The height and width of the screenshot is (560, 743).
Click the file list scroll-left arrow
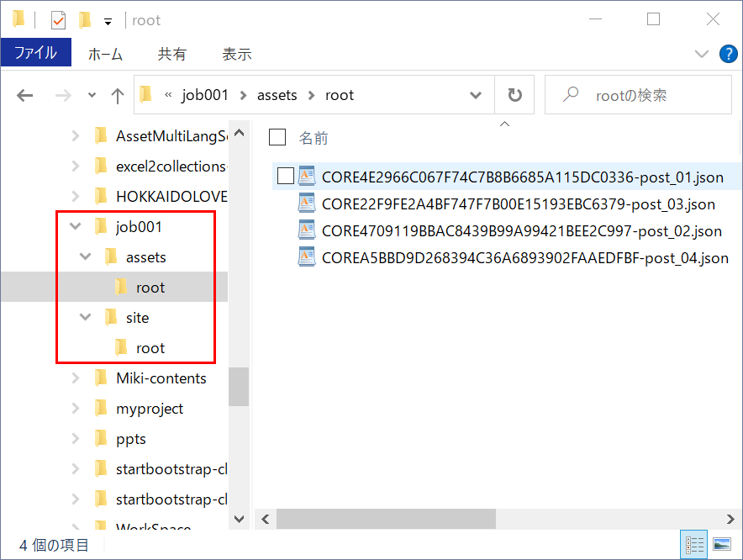coord(266,520)
